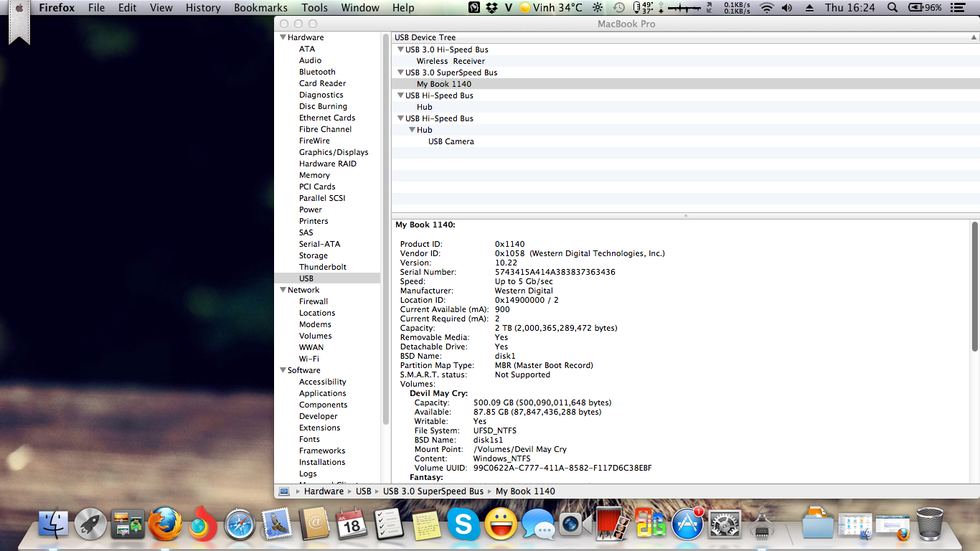Select Thunderbolt in the sidebar
980x551 pixels.
click(x=323, y=267)
